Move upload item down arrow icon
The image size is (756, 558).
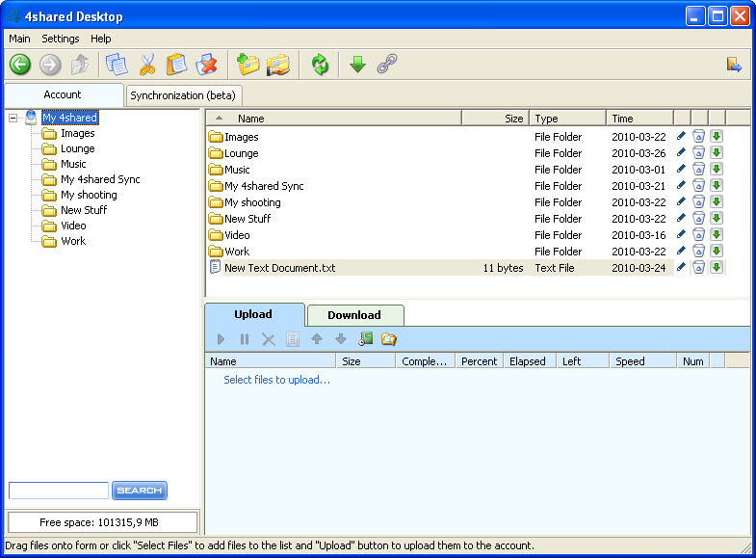coord(341,339)
